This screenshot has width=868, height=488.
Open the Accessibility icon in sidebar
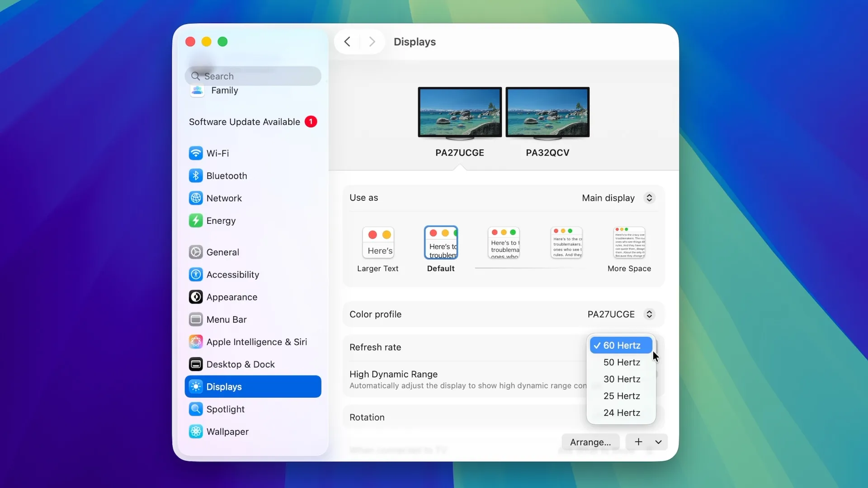tap(195, 275)
